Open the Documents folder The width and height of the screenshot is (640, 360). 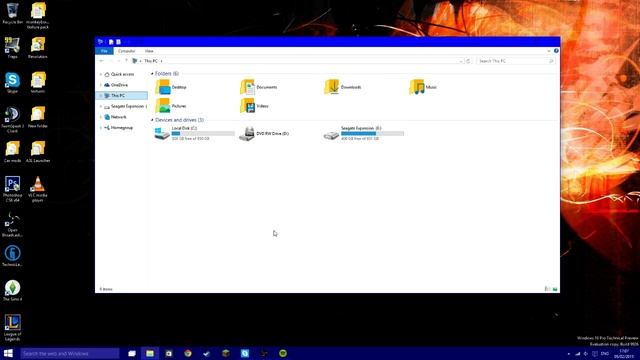(x=259, y=87)
